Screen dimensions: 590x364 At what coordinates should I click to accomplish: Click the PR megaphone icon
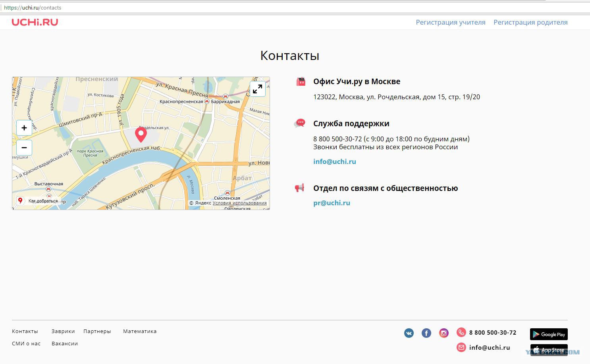(299, 188)
